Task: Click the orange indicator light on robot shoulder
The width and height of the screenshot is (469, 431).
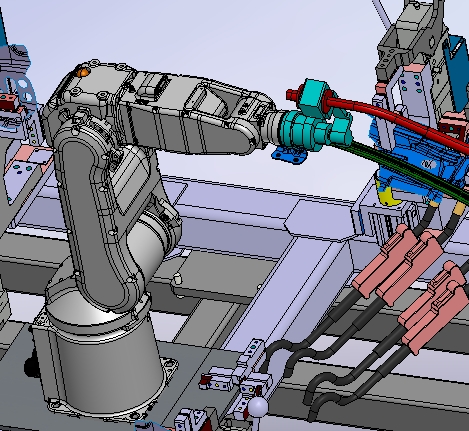Action: tap(83, 71)
